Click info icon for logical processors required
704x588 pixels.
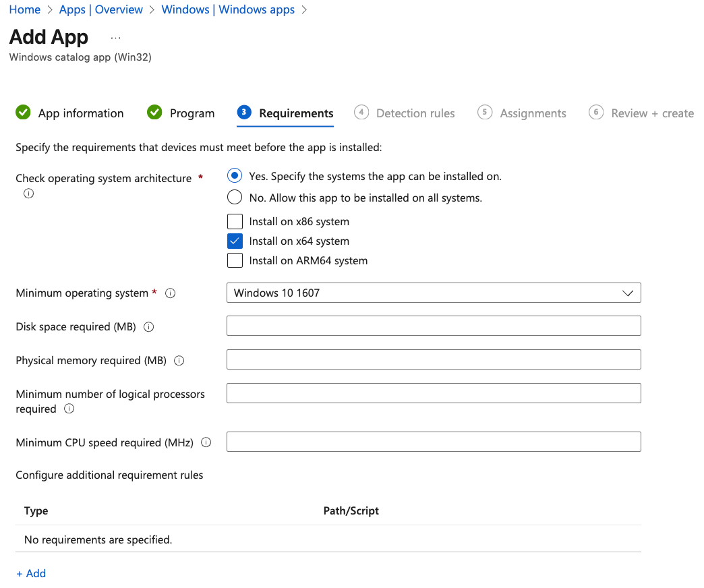[x=69, y=409]
